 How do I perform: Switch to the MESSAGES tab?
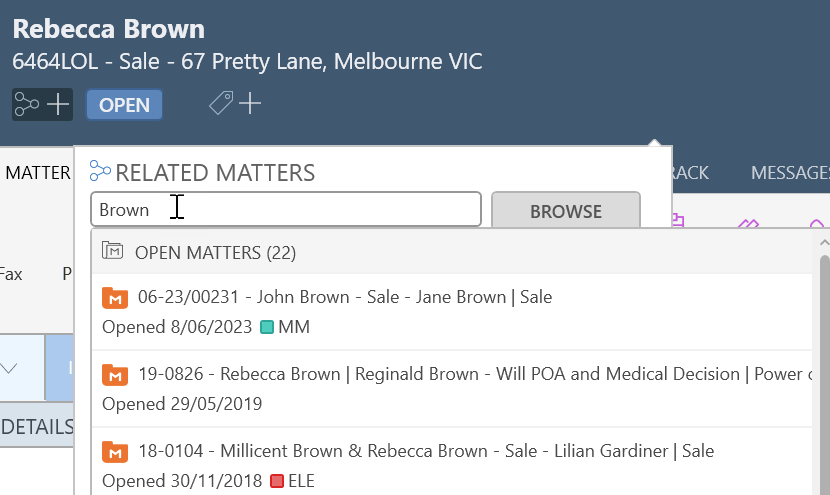790,173
